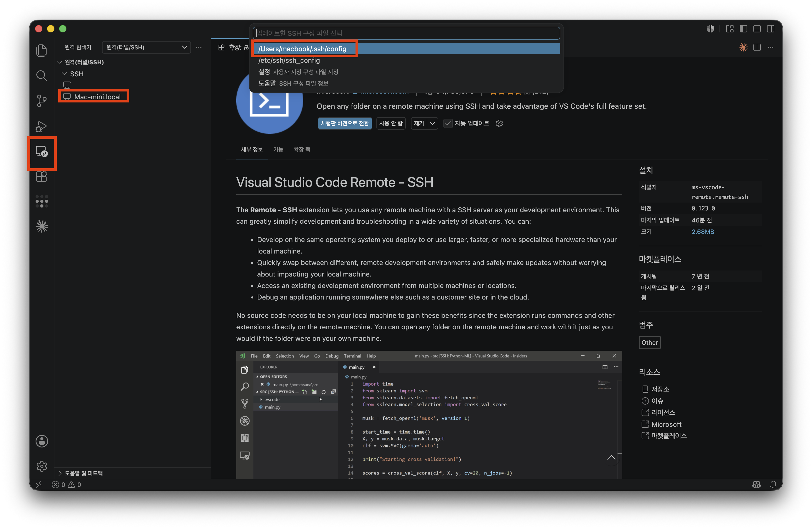Click the scroll-to-top arrow on the extension page
The image size is (812, 529).
click(x=611, y=458)
